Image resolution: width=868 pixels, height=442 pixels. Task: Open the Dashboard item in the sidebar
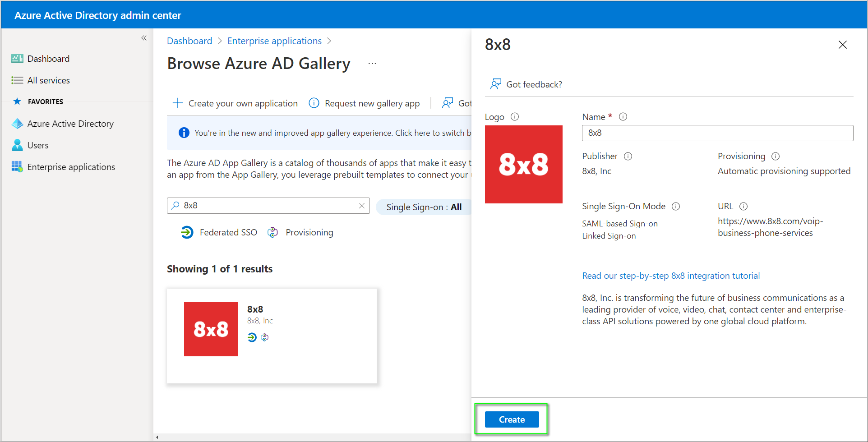point(48,59)
